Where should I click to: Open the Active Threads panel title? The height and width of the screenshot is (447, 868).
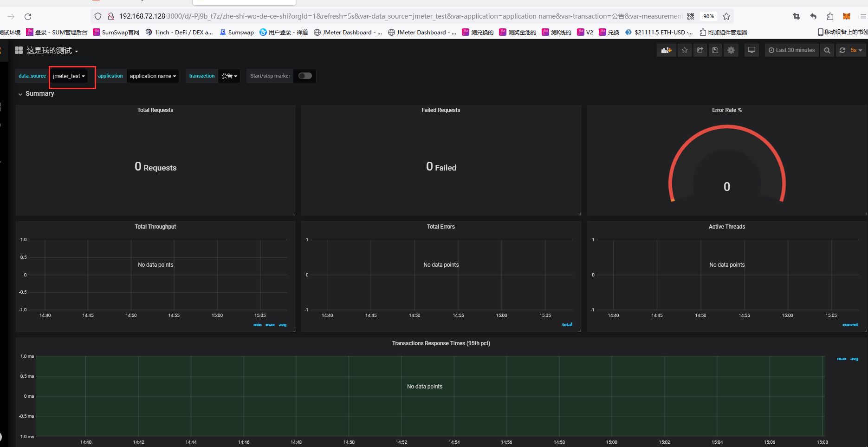pos(727,227)
